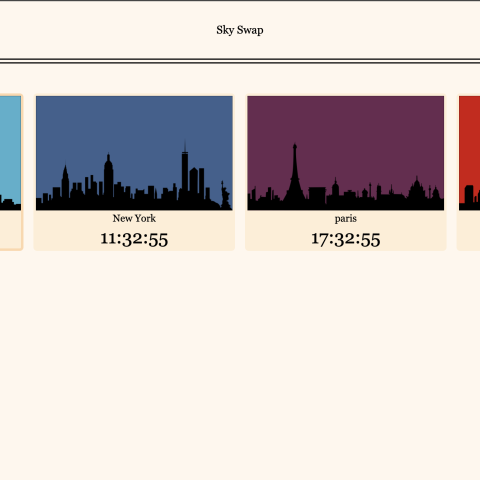
Task: Click the paris city label
Action: click(x=346, y=219)
